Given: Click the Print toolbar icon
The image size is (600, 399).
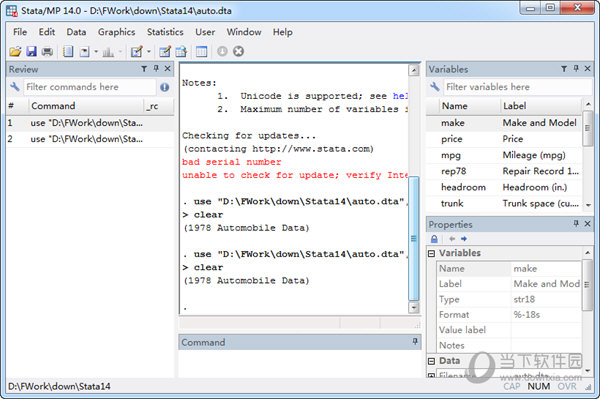Looking at the screenshot, I should (x=47, y=51).
